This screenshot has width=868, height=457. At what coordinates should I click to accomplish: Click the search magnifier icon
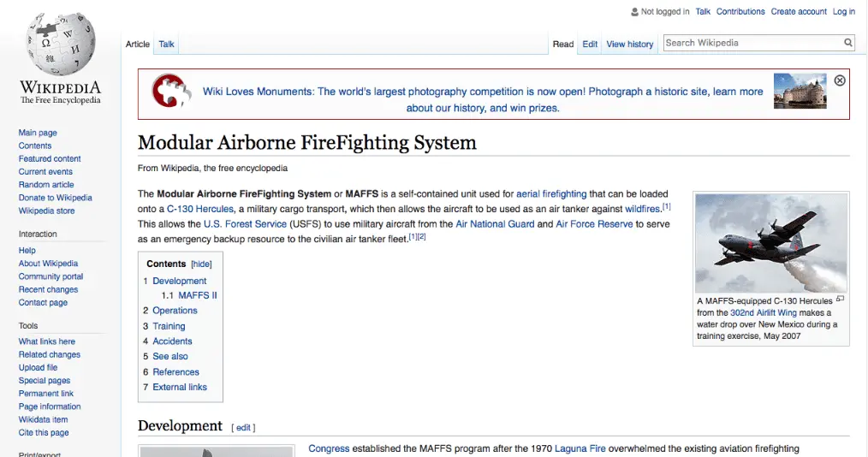point(847,43)
